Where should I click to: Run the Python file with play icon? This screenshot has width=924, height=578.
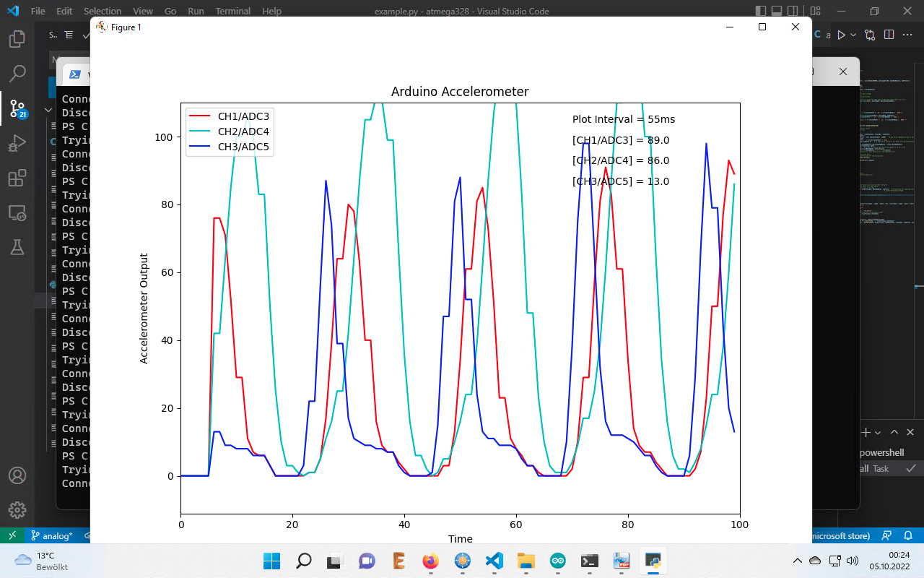(841, 35)
